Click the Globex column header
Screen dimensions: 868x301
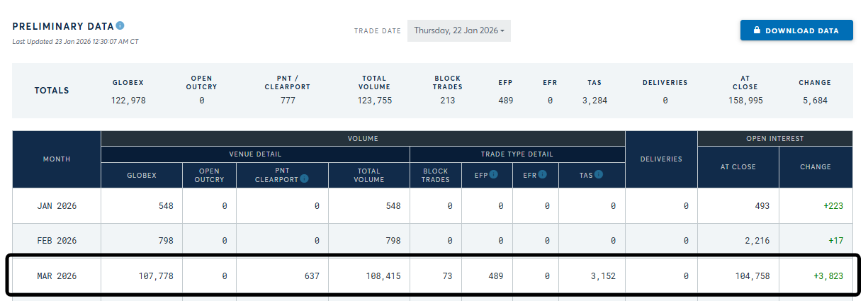pyautogui.click(x=142, y=175)
